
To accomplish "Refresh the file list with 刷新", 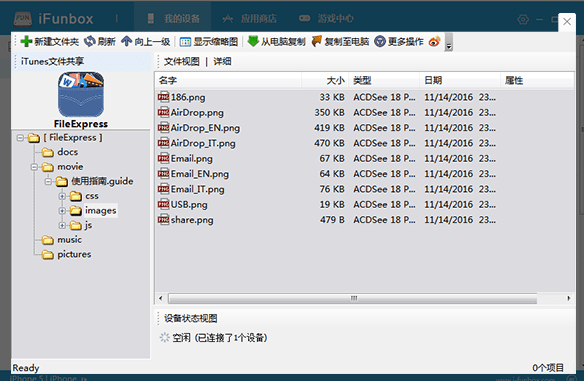I will tap(99, 41).
